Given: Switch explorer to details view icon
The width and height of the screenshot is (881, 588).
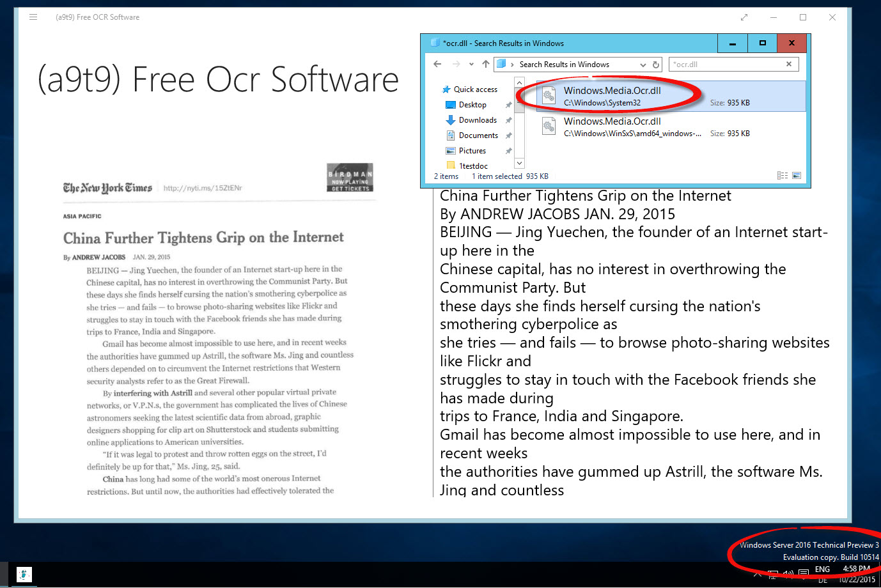Looking at the screenshot, I should pyautogui.click(x=783, y=176).
